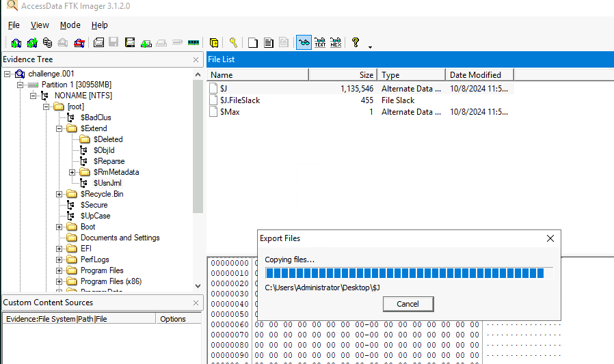Click the Create Disk Image icon
This screenshot has width=614, height=364.
point(98,42)
